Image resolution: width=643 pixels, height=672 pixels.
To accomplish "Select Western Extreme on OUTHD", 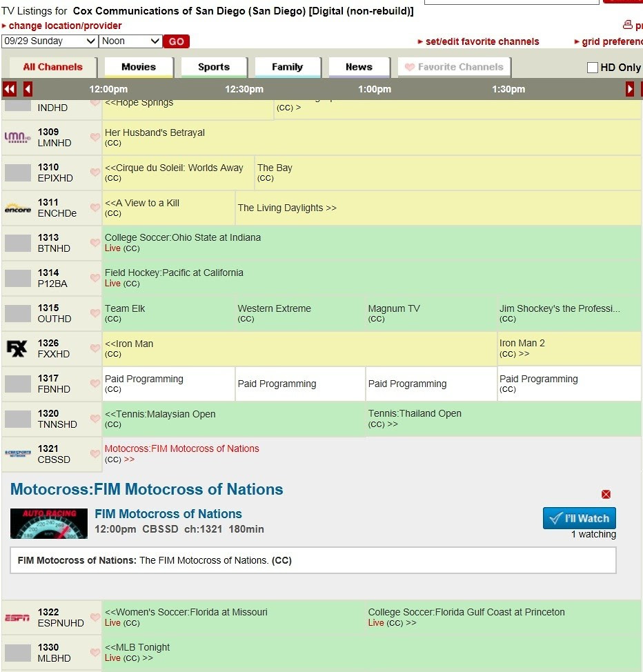I will 275,308.
